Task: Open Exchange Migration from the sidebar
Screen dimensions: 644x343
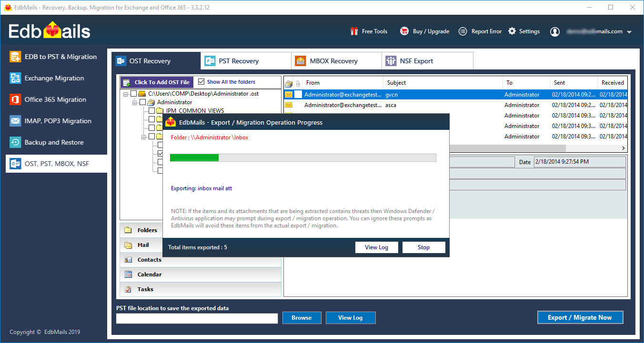Action: (54, 78)
